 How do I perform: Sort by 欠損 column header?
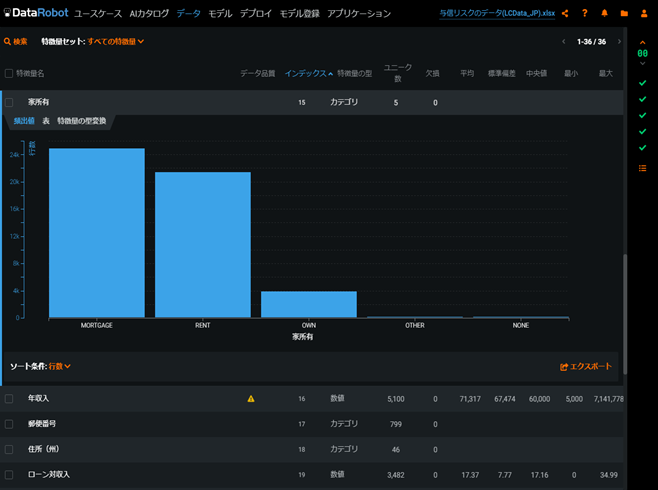pyautogui.click(x=432, y=73)
